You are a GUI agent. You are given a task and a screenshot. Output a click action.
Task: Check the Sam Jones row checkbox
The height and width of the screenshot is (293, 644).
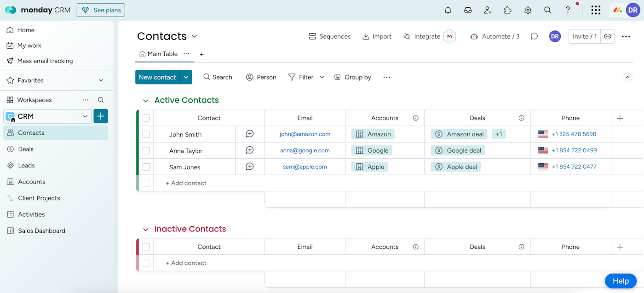pos(146,167)
